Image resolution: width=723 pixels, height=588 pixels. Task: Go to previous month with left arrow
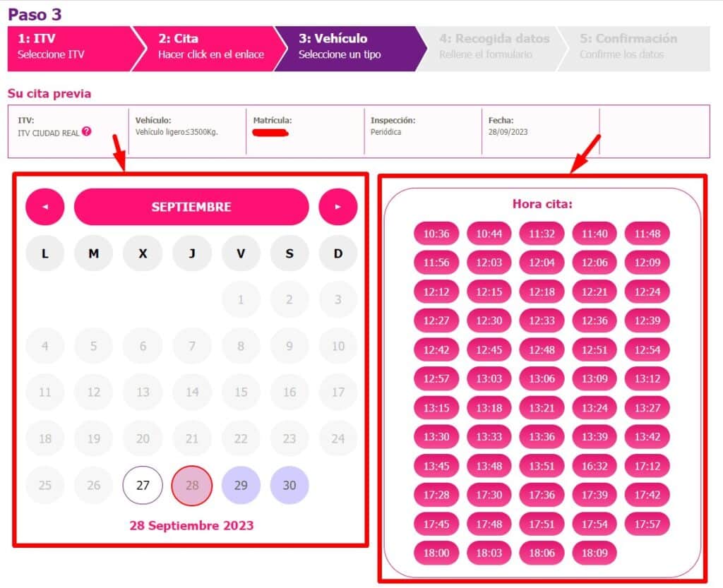44,206
